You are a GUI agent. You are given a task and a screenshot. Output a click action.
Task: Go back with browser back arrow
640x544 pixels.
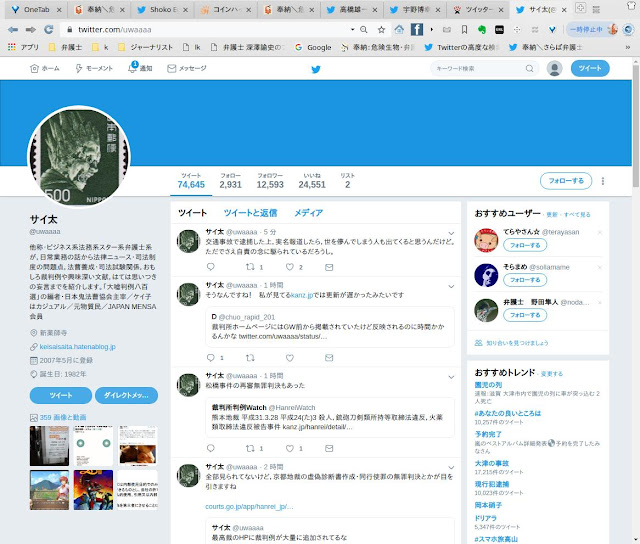click(13, 29)
